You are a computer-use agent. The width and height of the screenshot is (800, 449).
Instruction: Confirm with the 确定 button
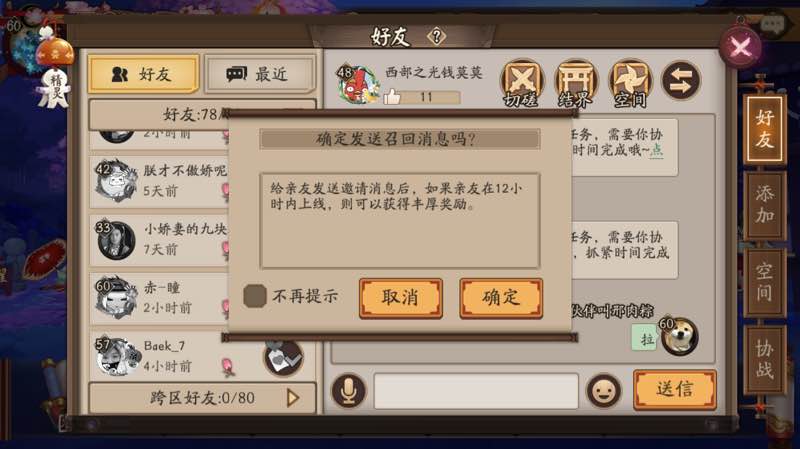501,298
